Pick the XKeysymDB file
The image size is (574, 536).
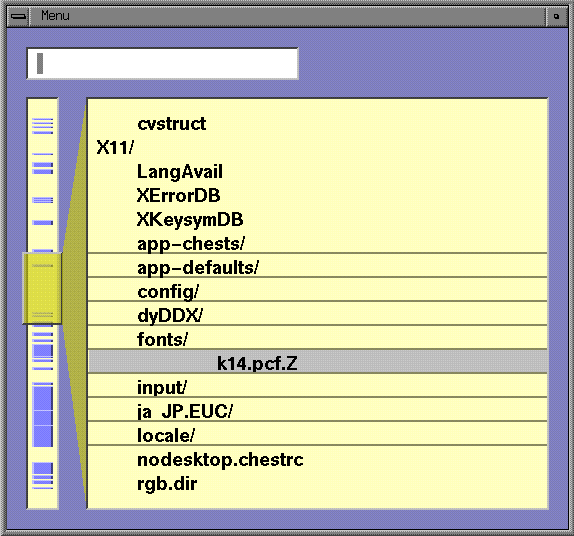(190, 220)
